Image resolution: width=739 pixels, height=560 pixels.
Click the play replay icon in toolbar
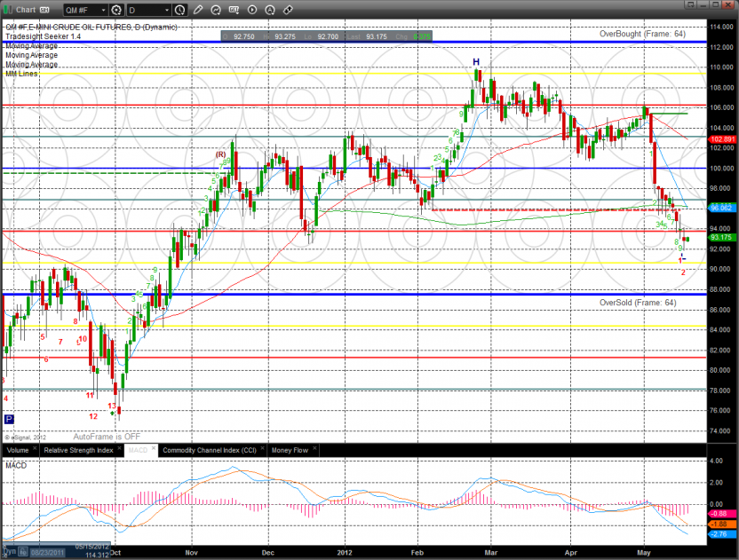[x=252, y=10]
